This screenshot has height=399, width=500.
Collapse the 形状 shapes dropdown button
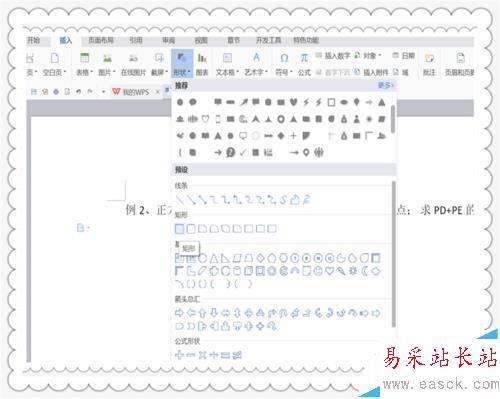point(182,63)
